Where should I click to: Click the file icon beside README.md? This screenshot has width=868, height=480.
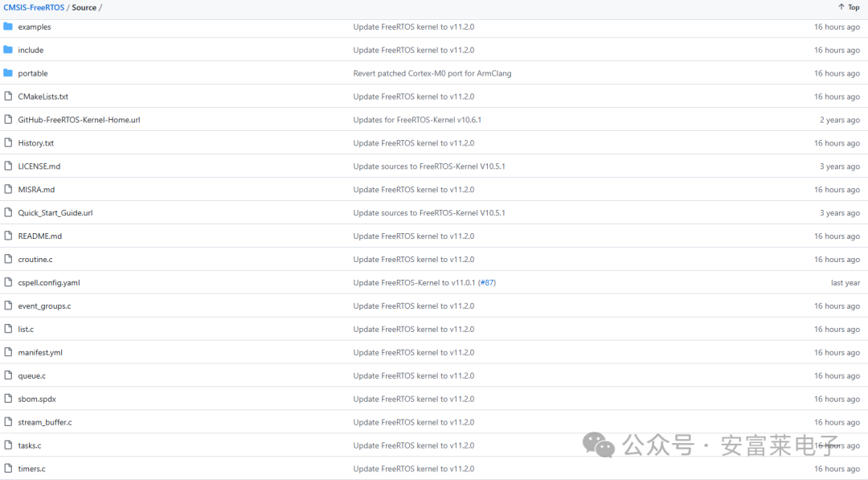pyautogui.click(x=8, y=236)
